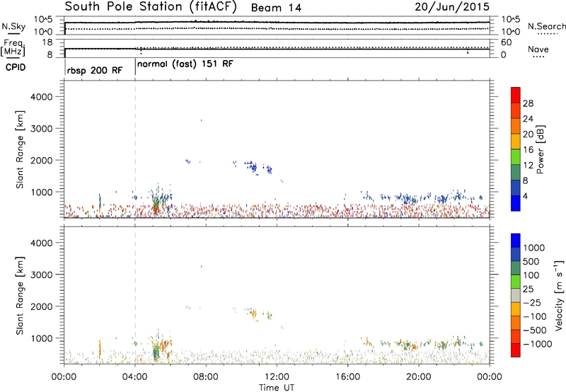Pick the 500–1000 m/s velocity swatch
The width and height of the screenshot is (566, 392).
[x=516, y=255]
